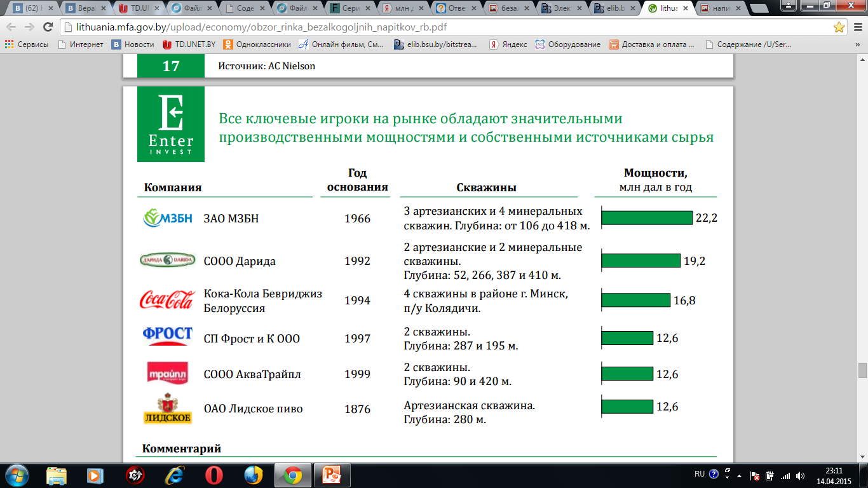868x488 pixels.
Task: Click the volume speaker tray icon
Action: point(799,475)
